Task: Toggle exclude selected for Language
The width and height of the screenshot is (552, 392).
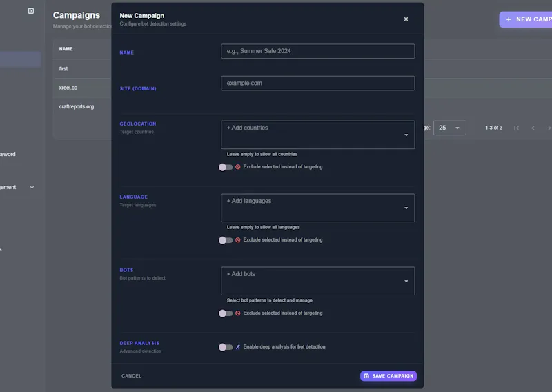Action: (226, 240)
